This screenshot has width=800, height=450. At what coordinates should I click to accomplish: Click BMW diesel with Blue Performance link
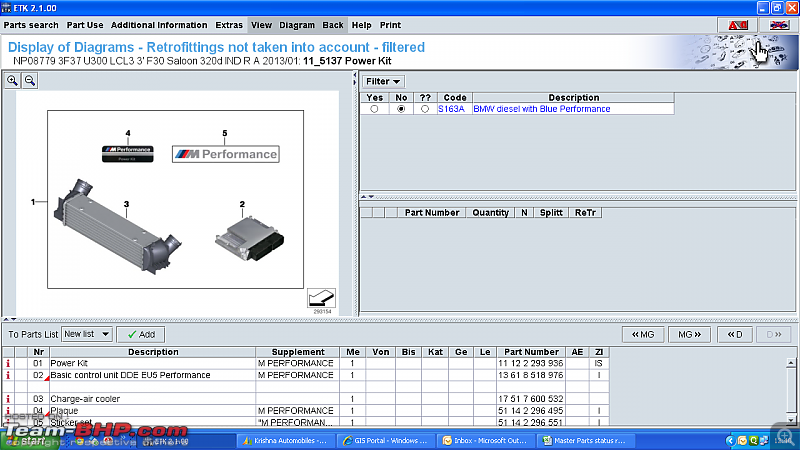[542, 109]
